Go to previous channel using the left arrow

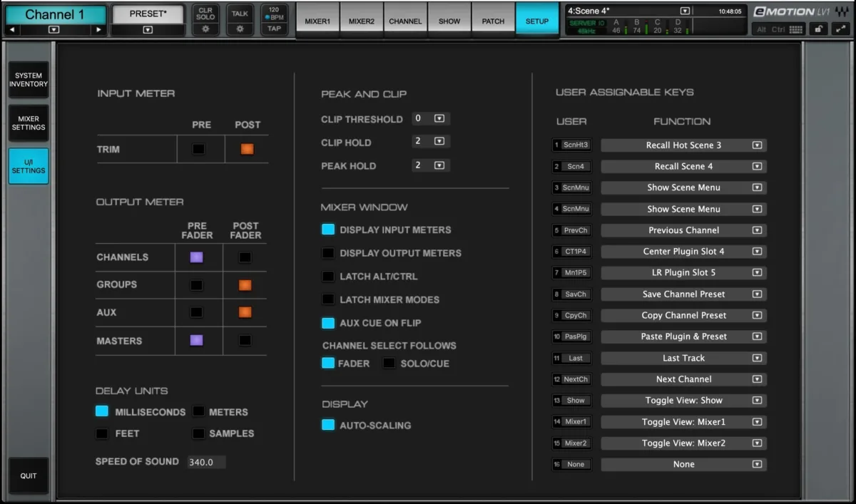(x=12, y=30)
